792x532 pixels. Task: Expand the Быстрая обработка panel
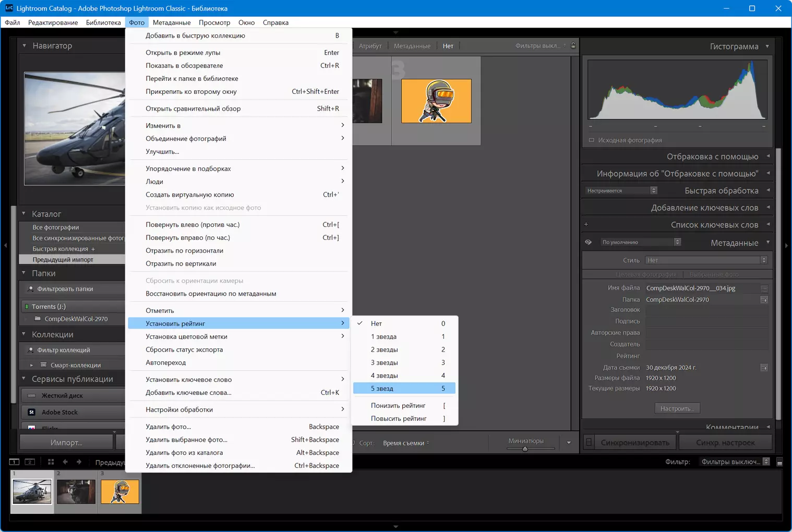768,190
